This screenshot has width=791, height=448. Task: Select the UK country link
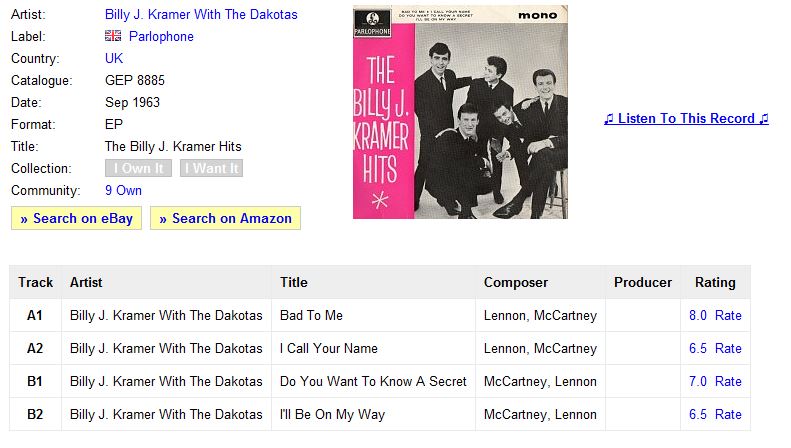coord(114,58)
